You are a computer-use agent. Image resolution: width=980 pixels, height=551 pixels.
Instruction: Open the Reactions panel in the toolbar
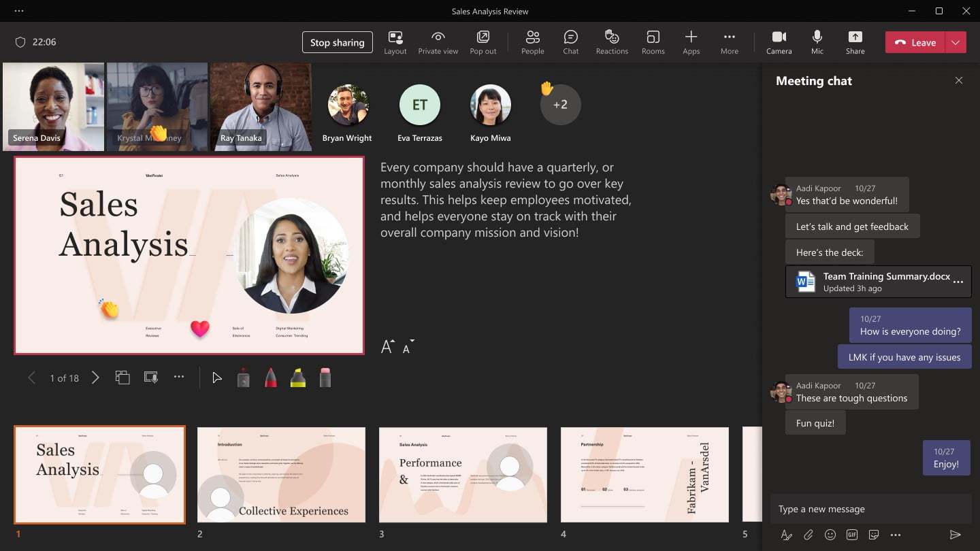click(611, 41)
